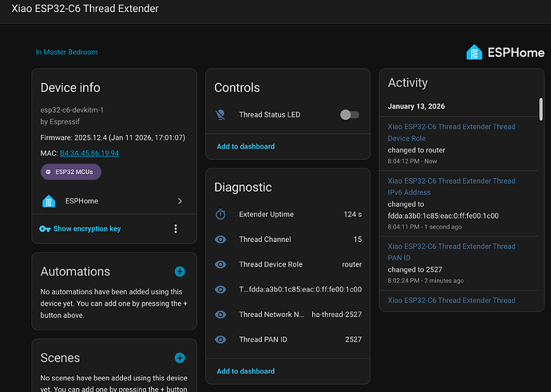Click the Scenes plus add icon
This screenshot has height=392, width=551.
tap(180, 358)
